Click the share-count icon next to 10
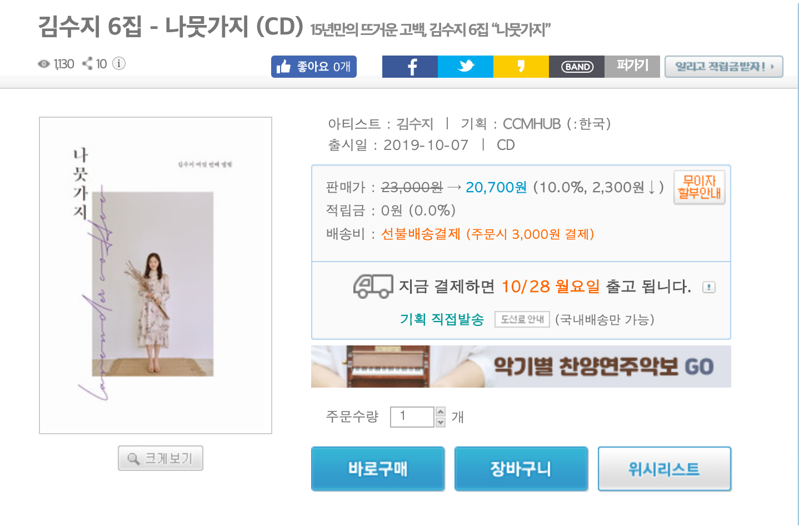The image size is (799, 532). (x=87, y=63)
